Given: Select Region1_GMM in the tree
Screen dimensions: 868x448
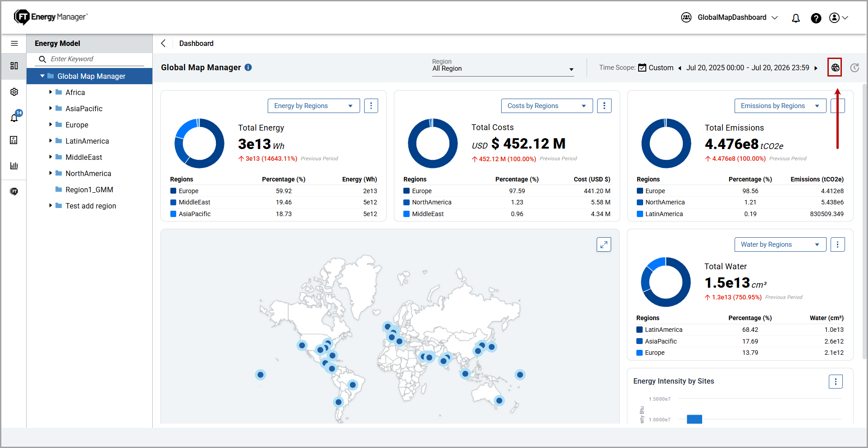Looking at the screenshot, I should [x=89, y=190].
